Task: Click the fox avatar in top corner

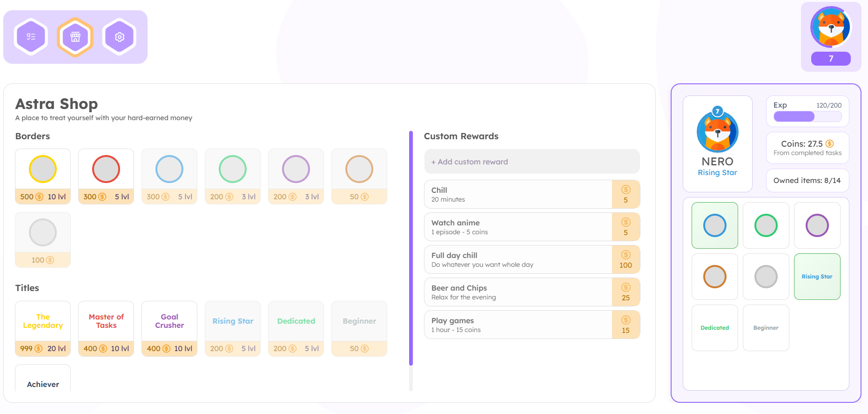Action: [x=831, y=27]
